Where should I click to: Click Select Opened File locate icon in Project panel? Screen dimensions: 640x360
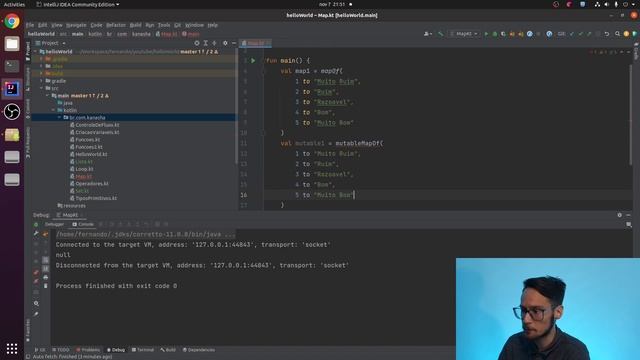pyautogui.click(x=197, y=43)
